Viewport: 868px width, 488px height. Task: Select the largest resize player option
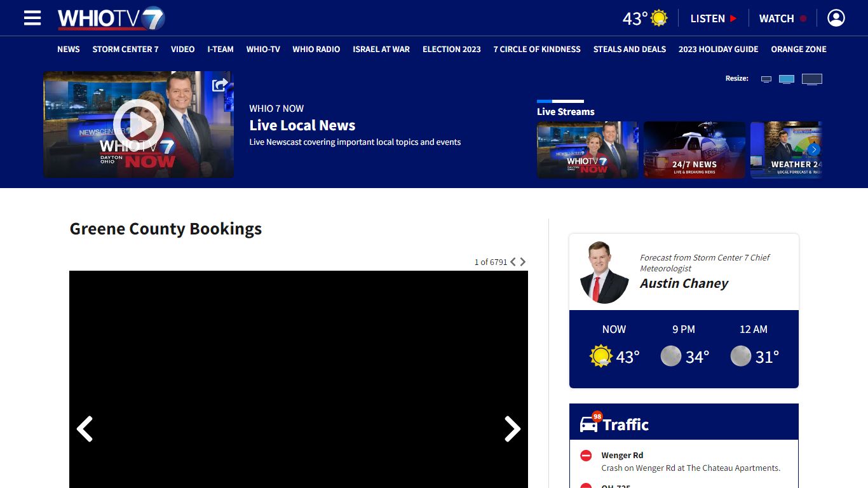click(811, 79)
